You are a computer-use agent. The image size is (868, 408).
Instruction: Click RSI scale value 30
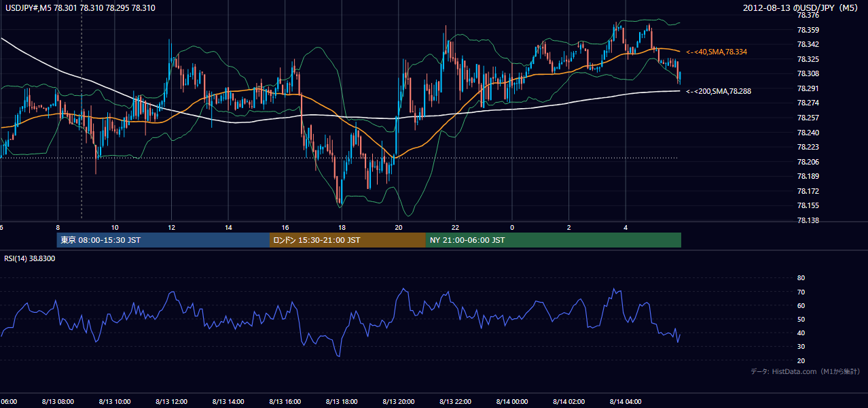[x=801, y=347]
